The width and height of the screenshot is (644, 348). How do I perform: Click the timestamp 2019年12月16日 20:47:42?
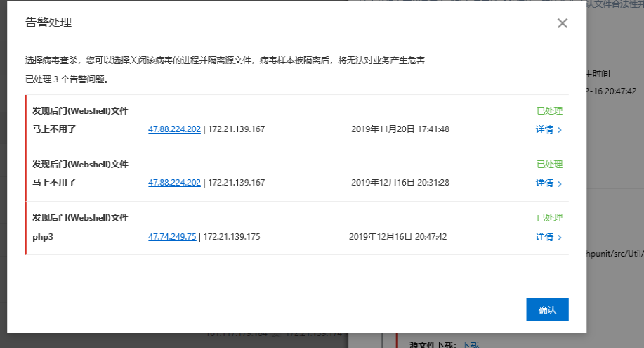click(398, 236)
